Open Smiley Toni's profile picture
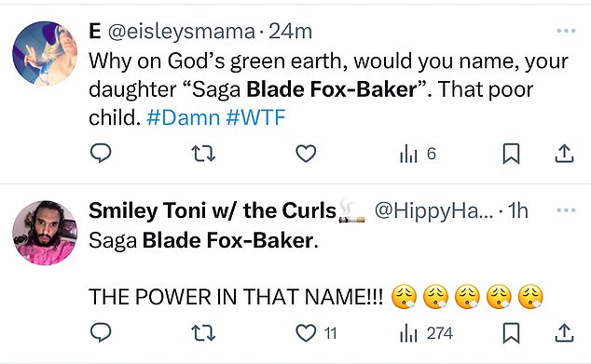 (x=45, y=233)
